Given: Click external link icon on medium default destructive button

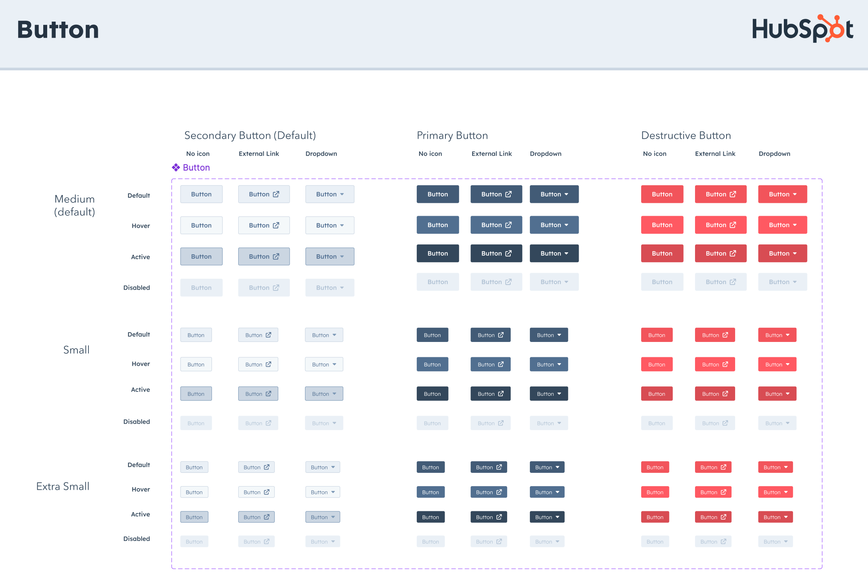Looking at the screenshot, I should 733,194.
